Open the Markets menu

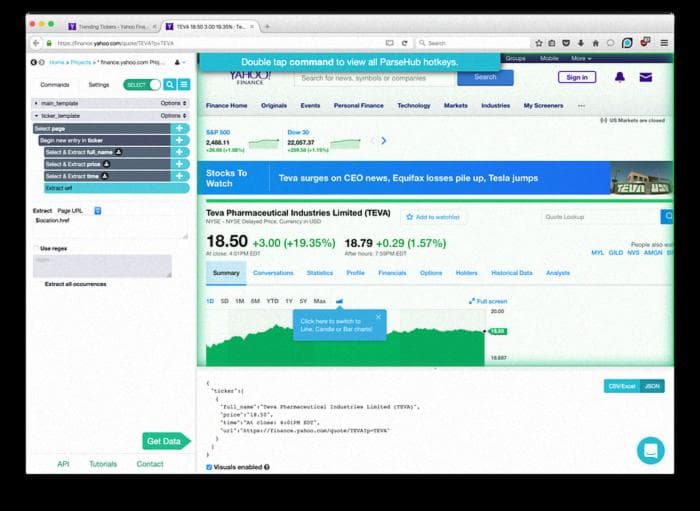pos(455,106)
